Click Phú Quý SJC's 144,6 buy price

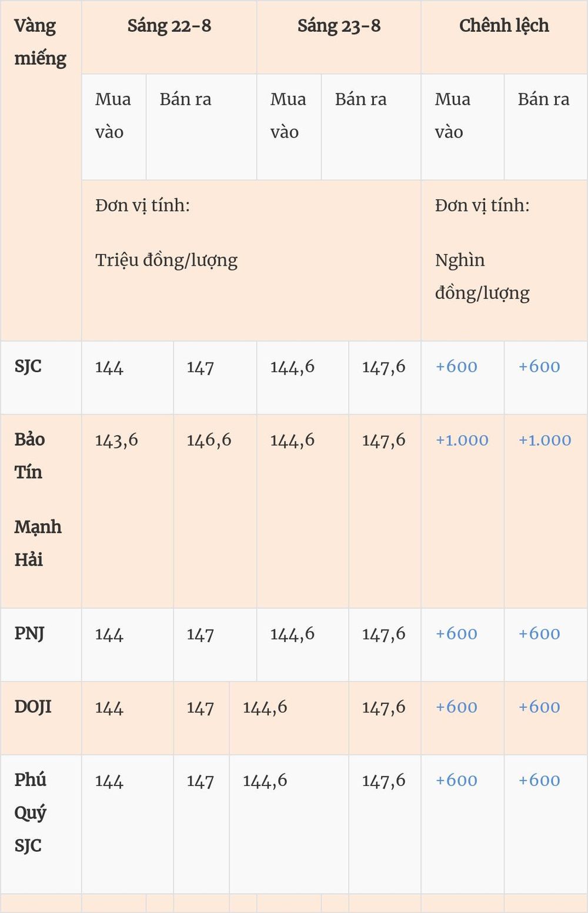(x=265, y=781)
